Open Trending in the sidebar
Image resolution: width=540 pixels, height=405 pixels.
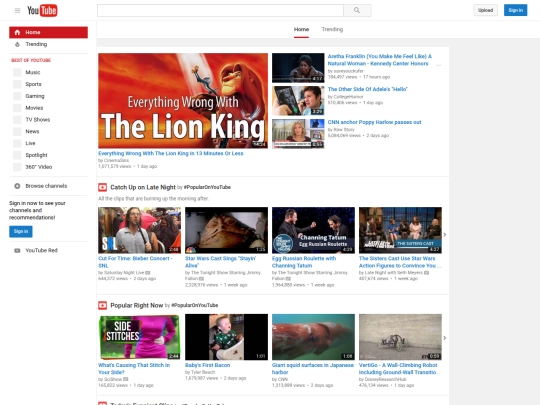point(36,44)
